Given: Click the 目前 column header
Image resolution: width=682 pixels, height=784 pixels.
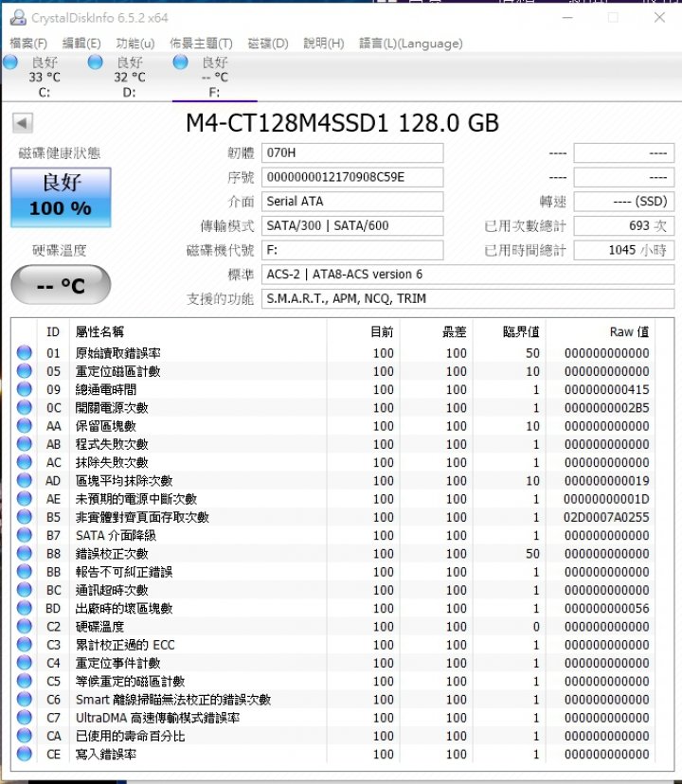Looking at the screenshot, I should [x=364, y=331].
